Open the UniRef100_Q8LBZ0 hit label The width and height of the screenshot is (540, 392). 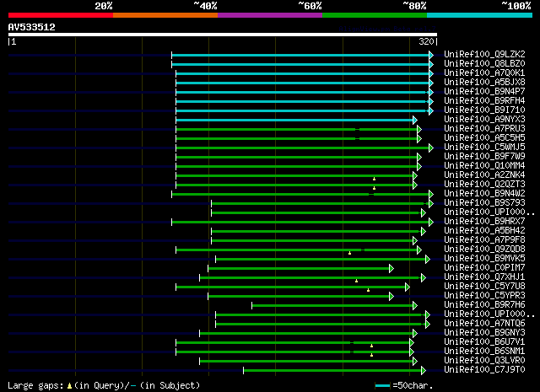click(484, 63)
